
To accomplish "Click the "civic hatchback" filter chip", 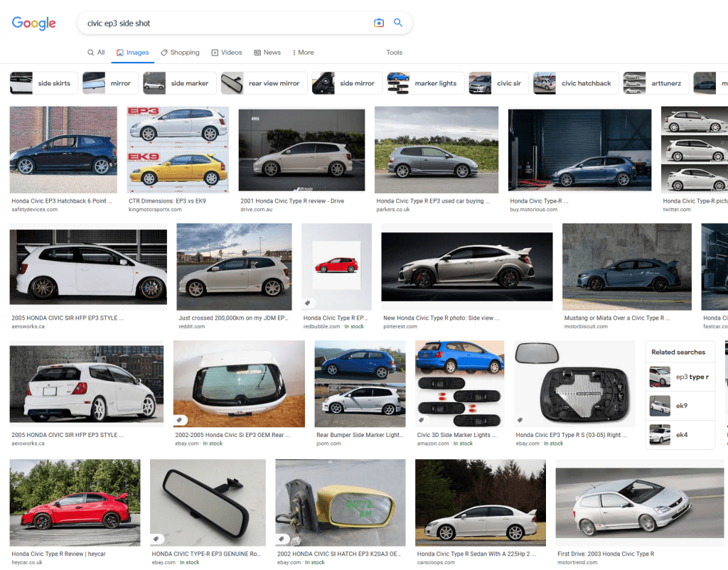I will click(574, 83).
